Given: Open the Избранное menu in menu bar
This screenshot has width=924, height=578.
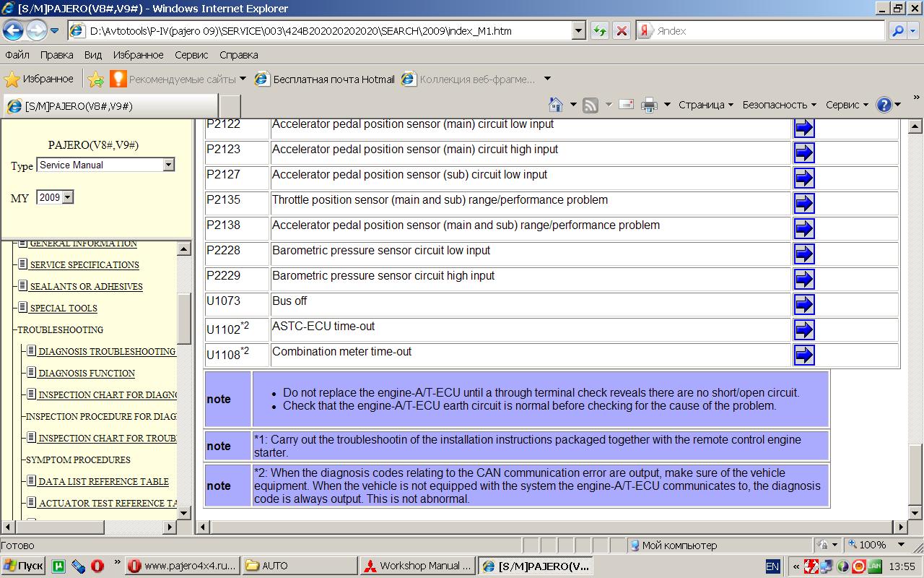Looking at the screenshot, I should point(138,55).
